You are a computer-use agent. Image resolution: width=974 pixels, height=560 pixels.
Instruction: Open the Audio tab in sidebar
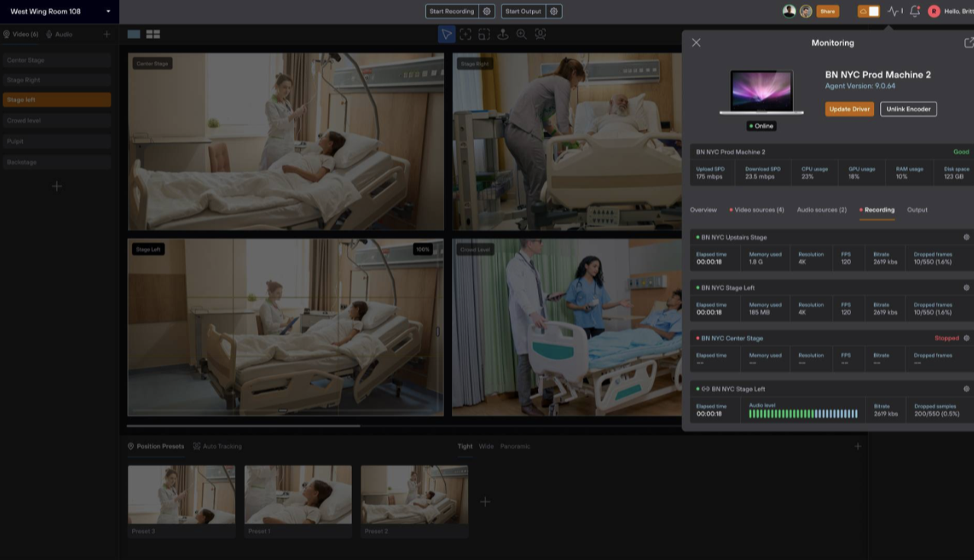point(60,34)
